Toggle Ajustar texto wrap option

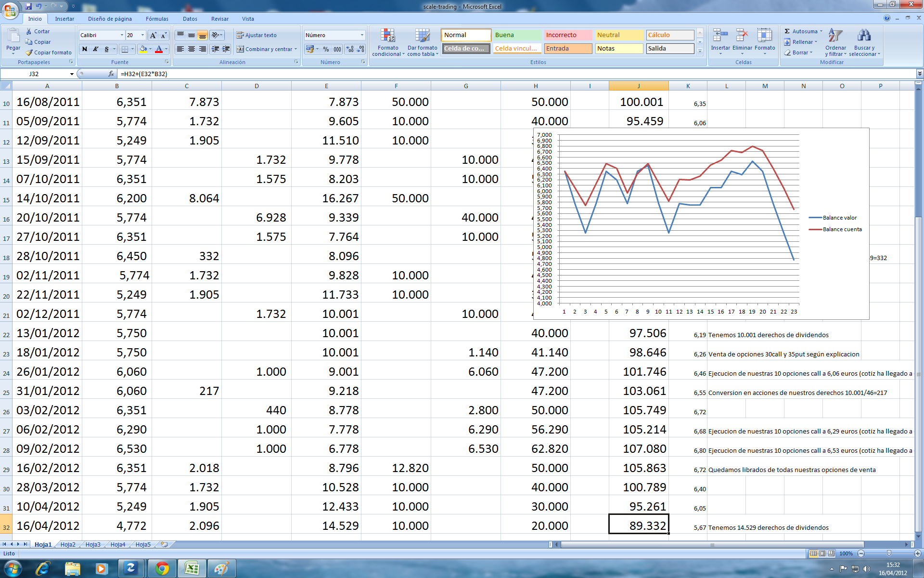[x=257, y=35]
